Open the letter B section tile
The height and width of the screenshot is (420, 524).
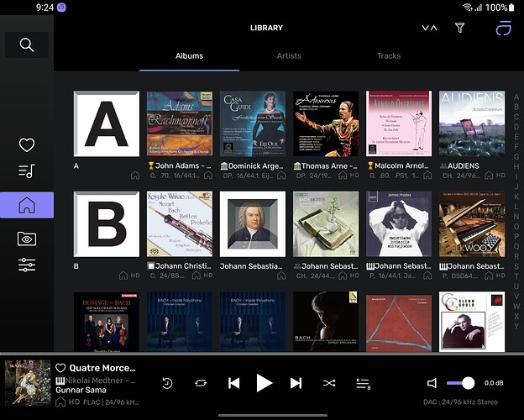pyautogui.click(x=107, y=224)
